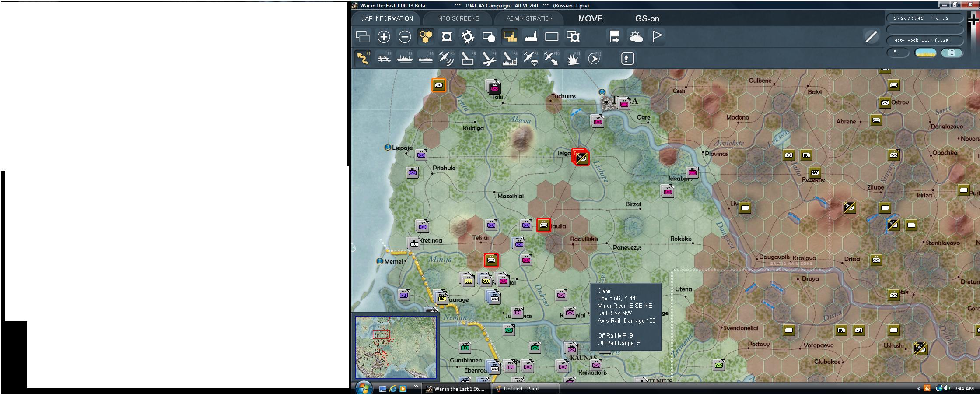
Task: Switch to the INFO SCREENS tab
Action: click(458, 18)
